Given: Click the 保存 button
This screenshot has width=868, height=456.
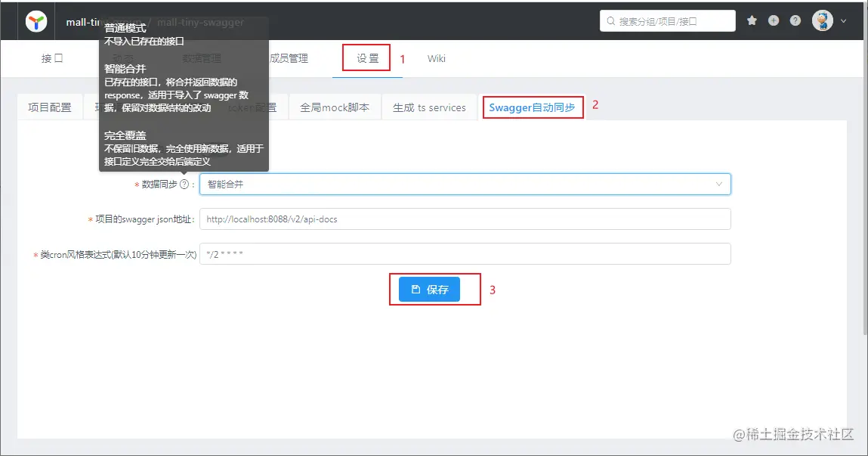Looking at the screenshot, I should [x=429, y=289].
